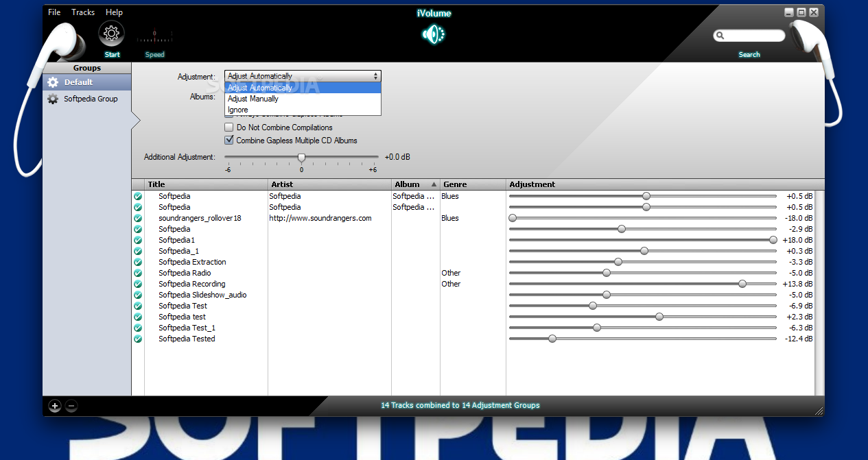
Task: Click gear icon beside Default group
Action: [53, 82]
